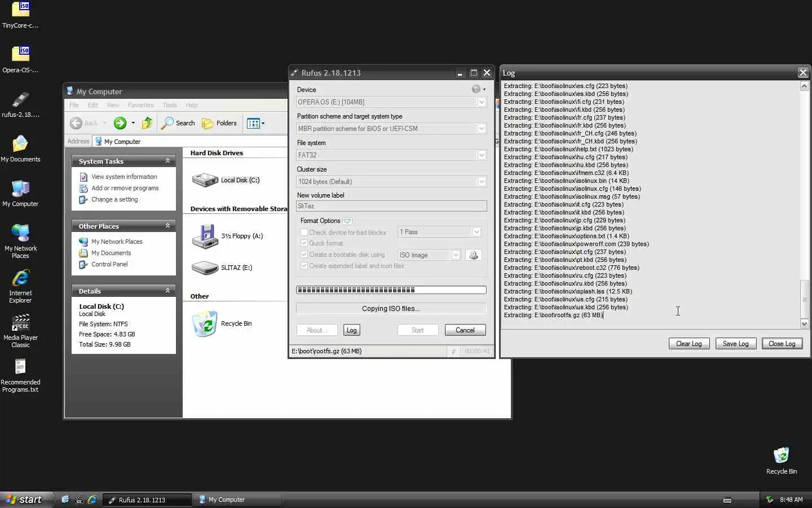Viewport: 812px width, 508px height.
Task: Click New volume label field
Action: pos(391,206)
